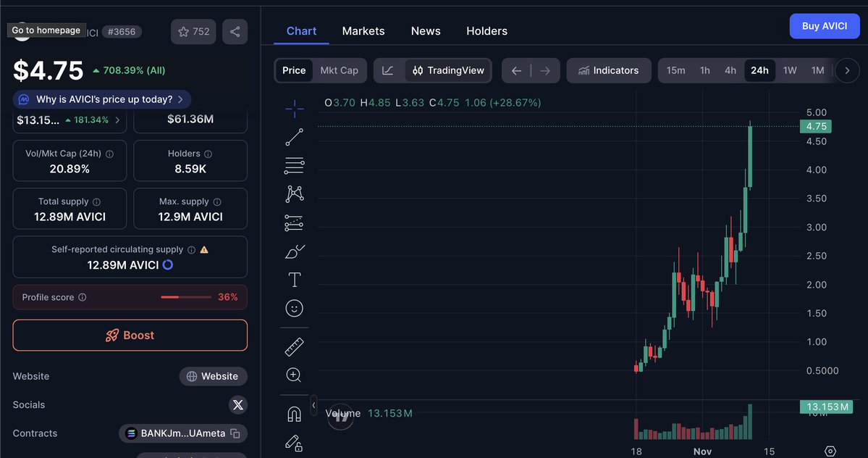Show info for Max. supply

click(217, 202)
